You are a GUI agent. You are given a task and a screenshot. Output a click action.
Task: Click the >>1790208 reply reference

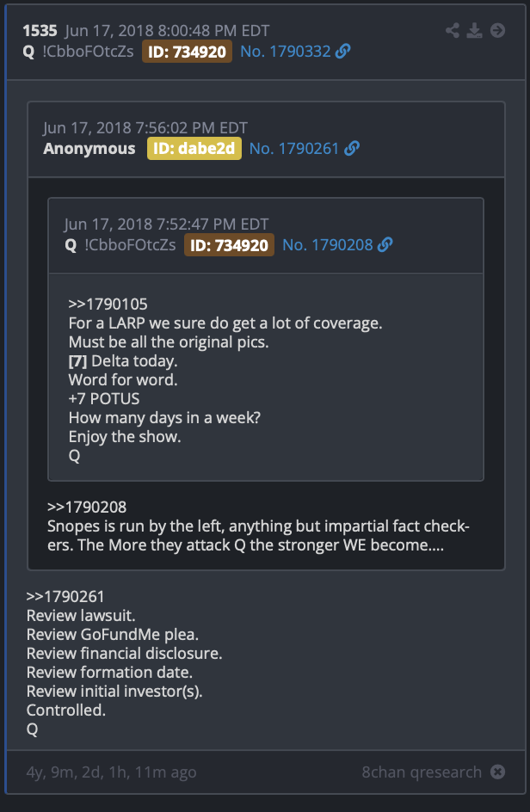[87, 507]
